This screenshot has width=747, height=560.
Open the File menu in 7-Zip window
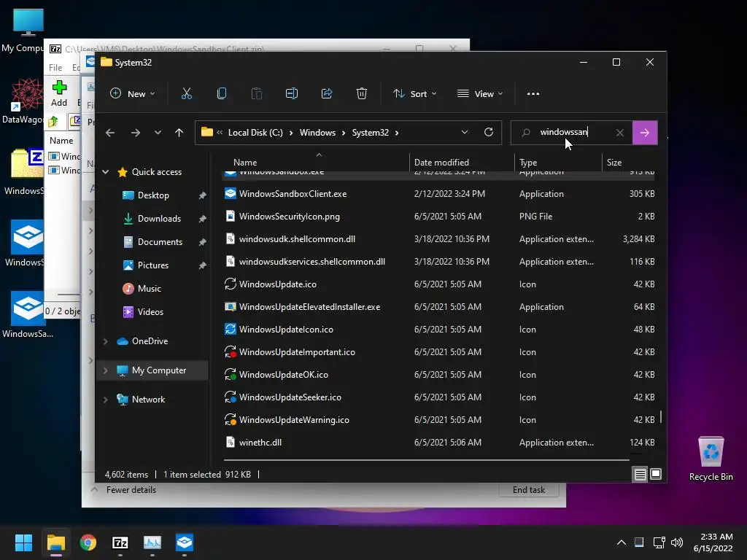(x=55, y=68)
